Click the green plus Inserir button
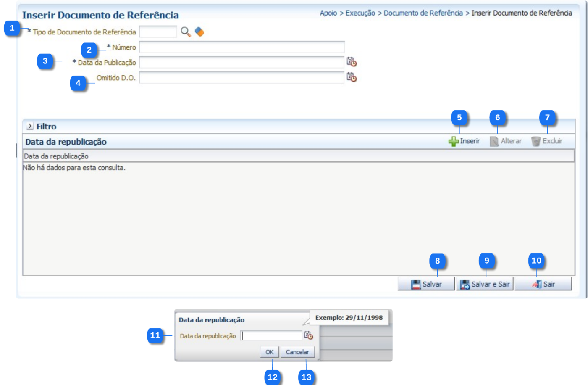This screenshot has height=385, width=588. coord(464,141)
